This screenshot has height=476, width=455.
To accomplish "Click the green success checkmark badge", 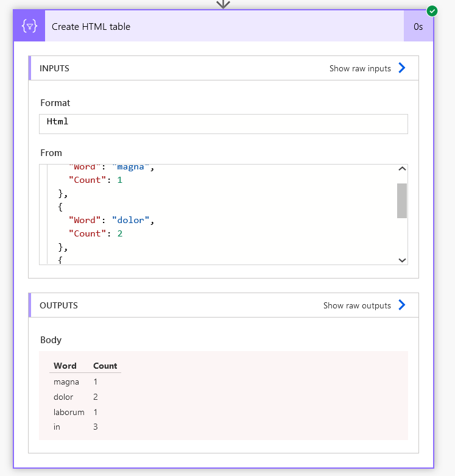I will (x=432, y=11).
